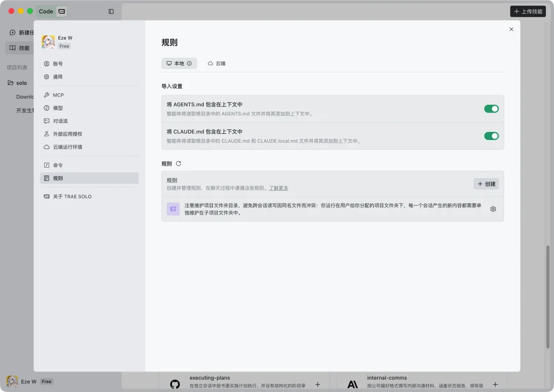
Task: Select the GitHub icon on executing-plans card
Action: point(174,384)
